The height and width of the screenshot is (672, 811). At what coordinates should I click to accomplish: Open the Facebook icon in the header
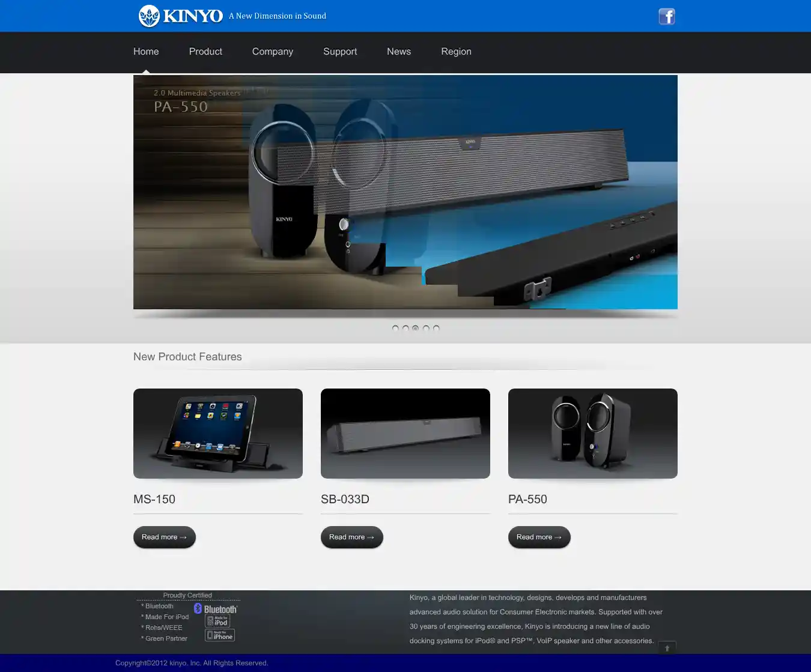click(667, 16)
